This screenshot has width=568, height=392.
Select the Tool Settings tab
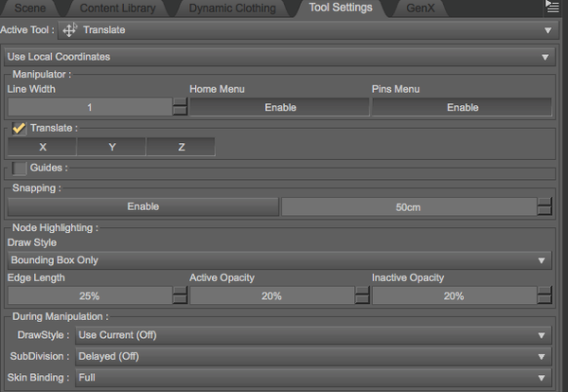tap(341, 8)
